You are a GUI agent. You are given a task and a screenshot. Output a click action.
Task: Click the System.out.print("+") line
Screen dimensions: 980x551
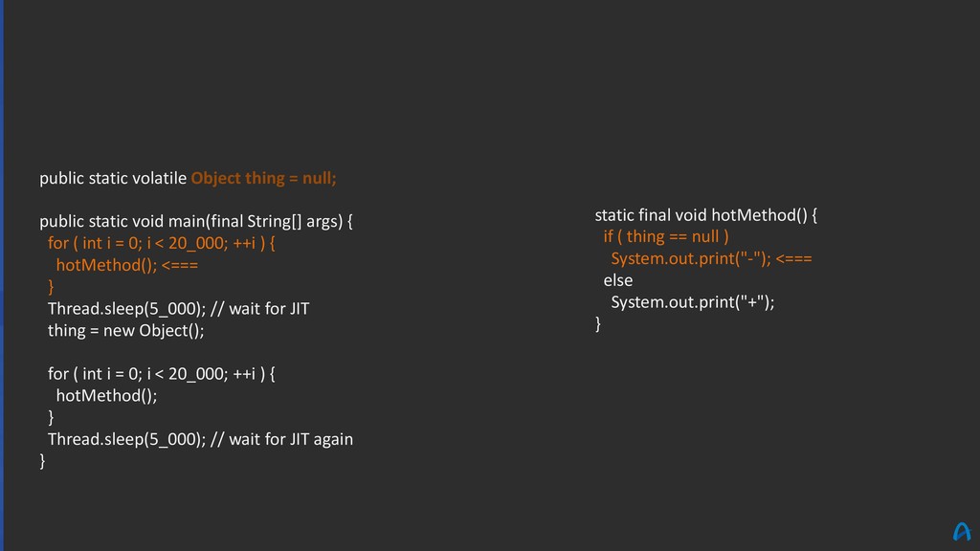click(693, 301)
